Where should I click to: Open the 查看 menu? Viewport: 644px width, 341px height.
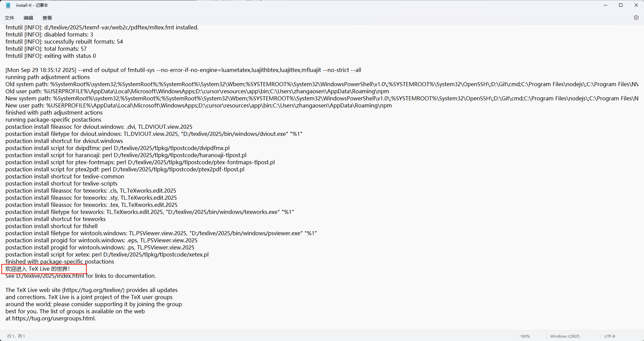[x=47, y=18]
